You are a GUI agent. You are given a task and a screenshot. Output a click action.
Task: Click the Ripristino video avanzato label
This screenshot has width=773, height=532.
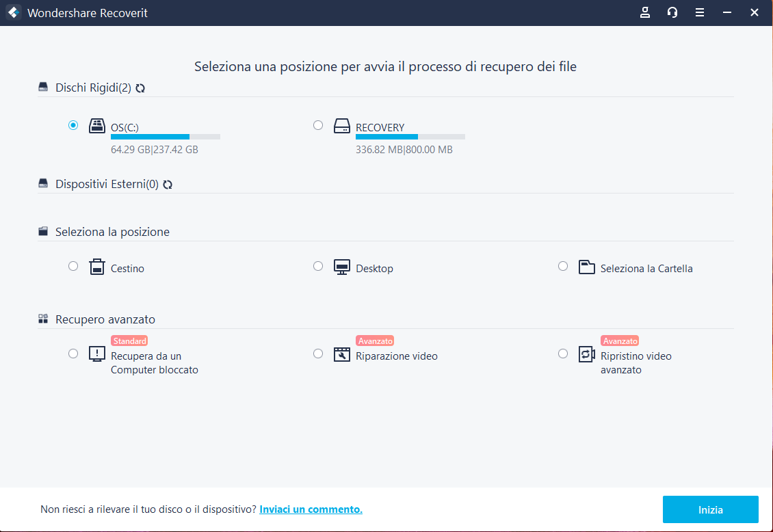pos(636,363)
